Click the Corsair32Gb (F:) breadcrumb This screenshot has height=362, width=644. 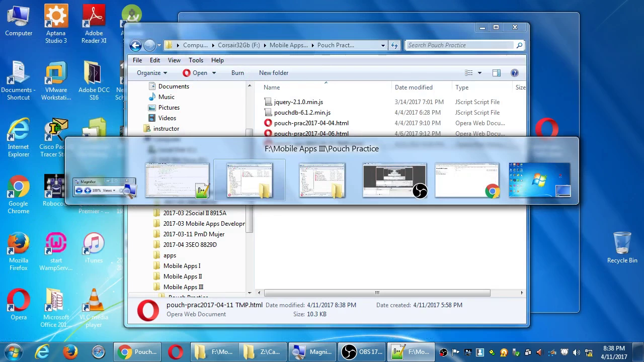[x=238, y=45]
